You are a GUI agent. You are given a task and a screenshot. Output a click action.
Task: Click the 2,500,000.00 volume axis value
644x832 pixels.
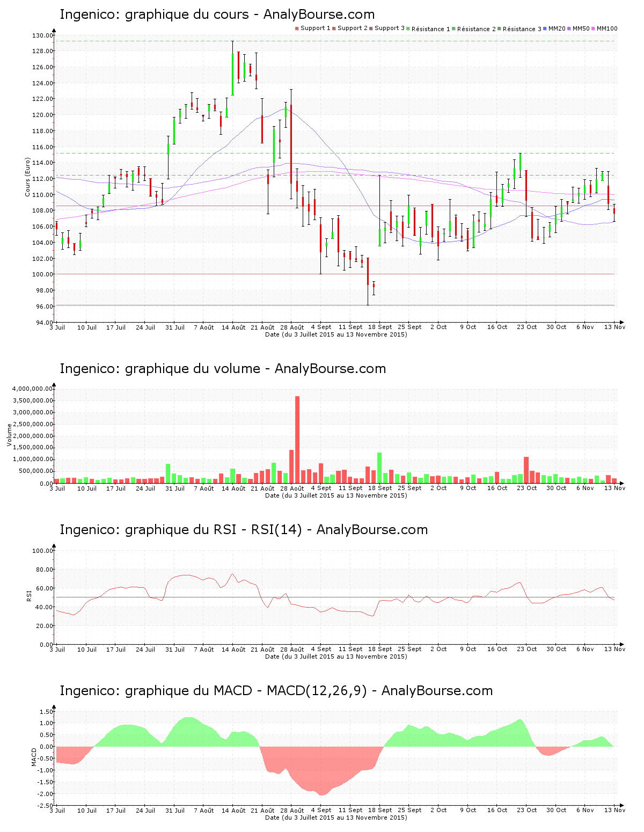pyautogui.click(x=32, y=424)
